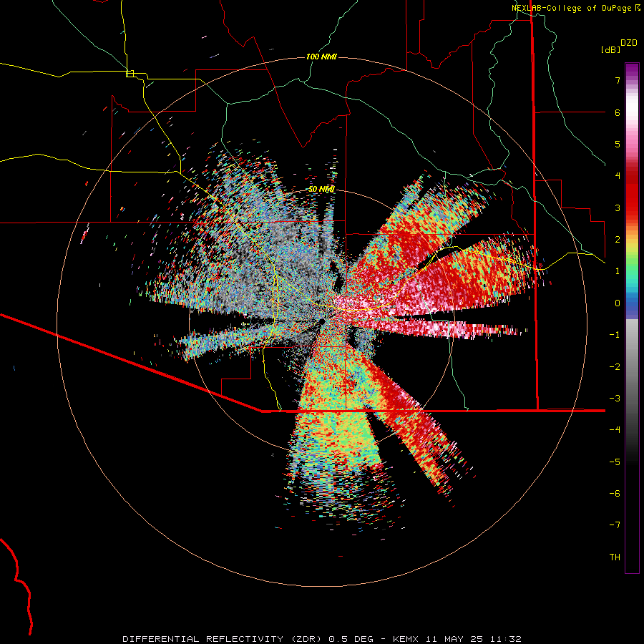Screen dimensions: 644x644
Task: Click the 2 value on color scale
Action: pyautogui.click(x=618, y=240)
